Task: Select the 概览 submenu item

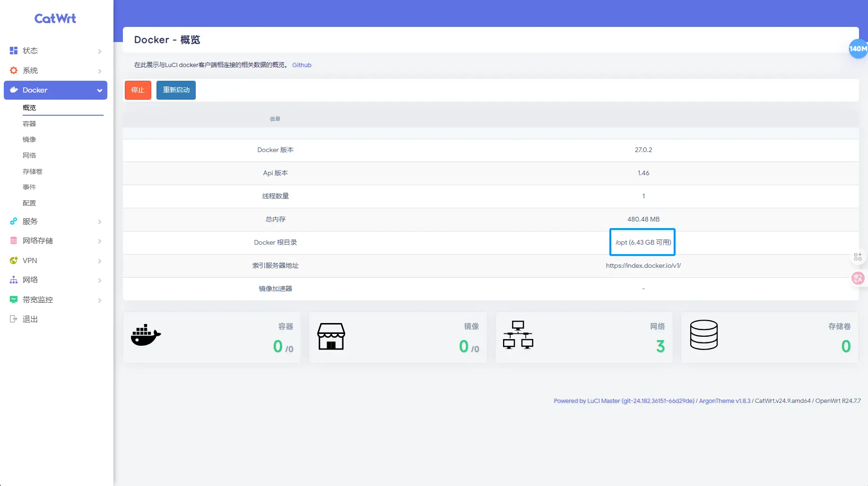Action: (x=29, y=108)
